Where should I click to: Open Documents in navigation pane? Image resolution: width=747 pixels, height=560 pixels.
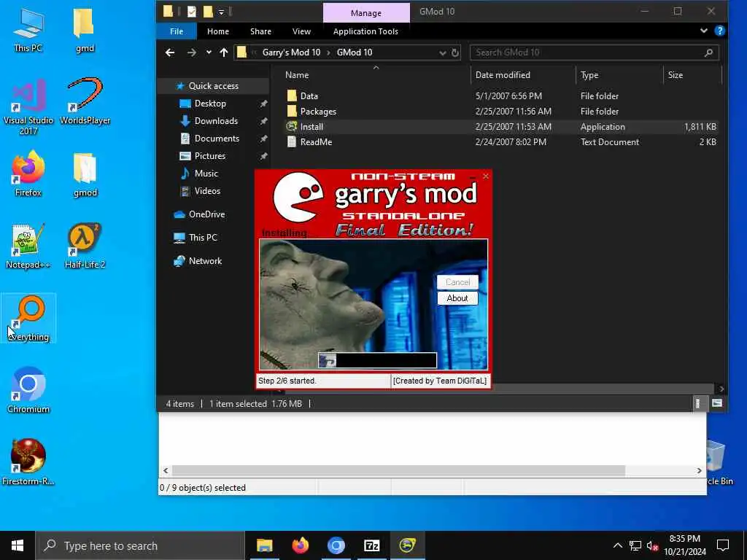(x=217, y=139)
